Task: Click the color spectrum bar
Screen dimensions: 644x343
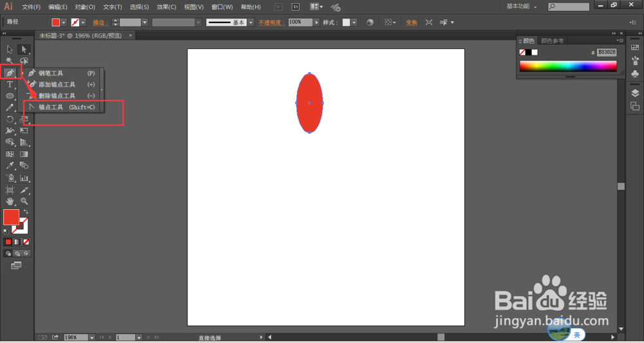Action: [568, 66]
